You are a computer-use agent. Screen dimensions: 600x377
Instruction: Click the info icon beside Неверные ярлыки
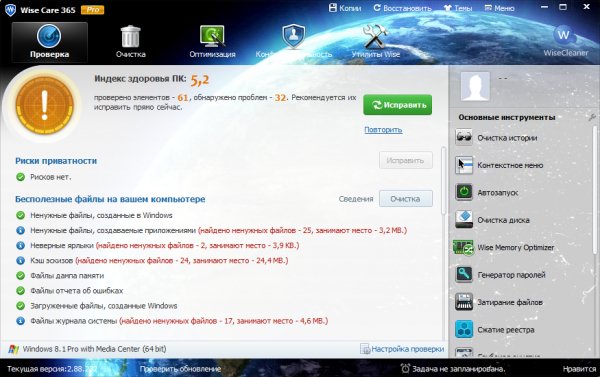point(21,245)
